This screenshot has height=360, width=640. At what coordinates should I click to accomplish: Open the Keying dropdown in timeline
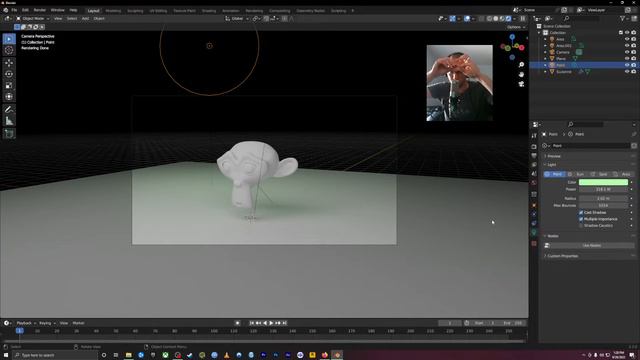(x=47, y=323)
